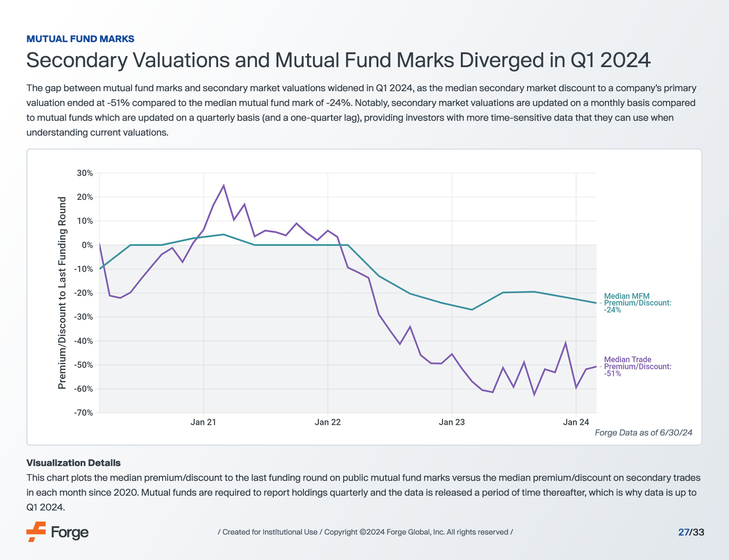This screenshot has width=729, height=560.
Task: Click the teal line's low point in early 2023
Action: pyautogui.click(x=472, y=310)
